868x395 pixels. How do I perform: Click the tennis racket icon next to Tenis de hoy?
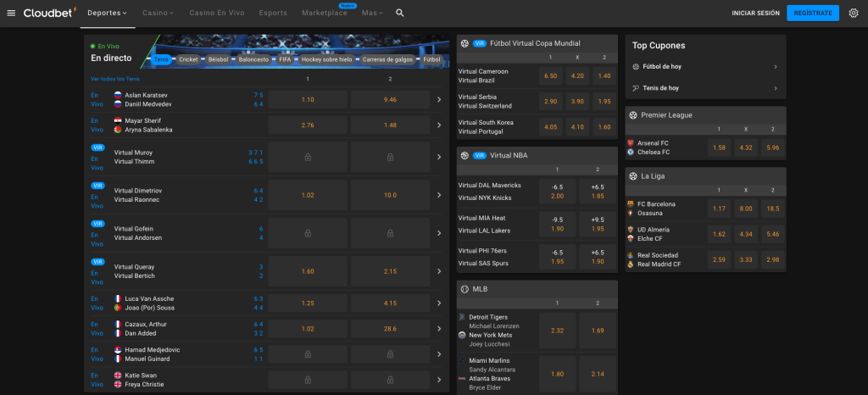(x=636, y=88)
